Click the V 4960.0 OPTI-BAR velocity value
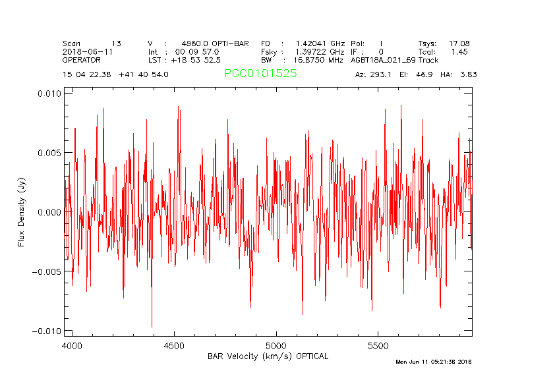This screenshot has height=392, width=555. pos(198,43)
